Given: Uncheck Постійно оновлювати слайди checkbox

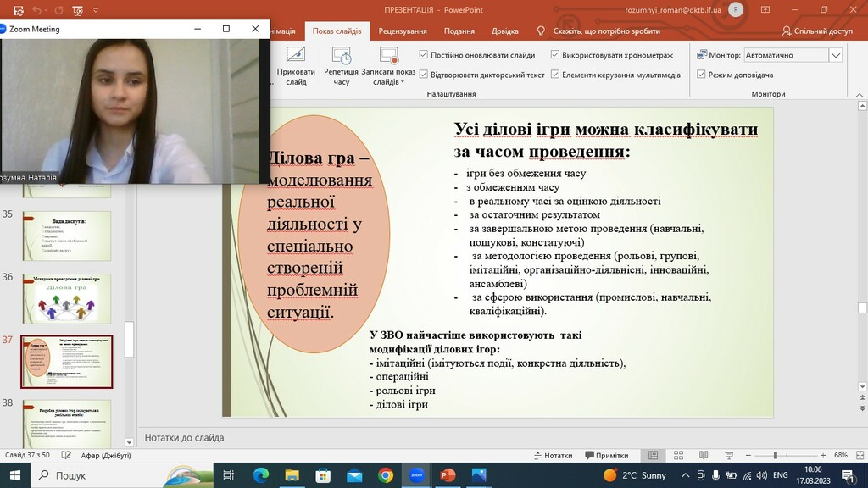Looking at the screenshot, I should pos(424,55).
